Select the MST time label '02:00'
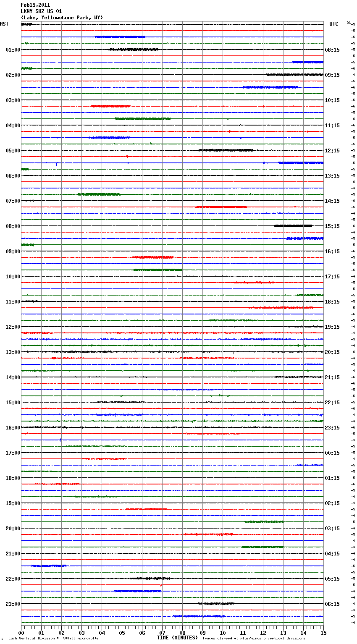357x644 pixels. point(13,75)
